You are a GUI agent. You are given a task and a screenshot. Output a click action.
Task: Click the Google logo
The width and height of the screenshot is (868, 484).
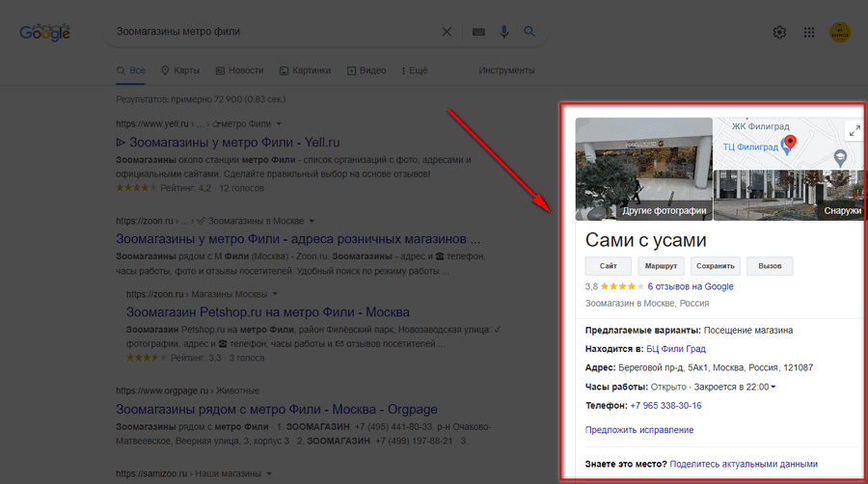pos(45,32)
